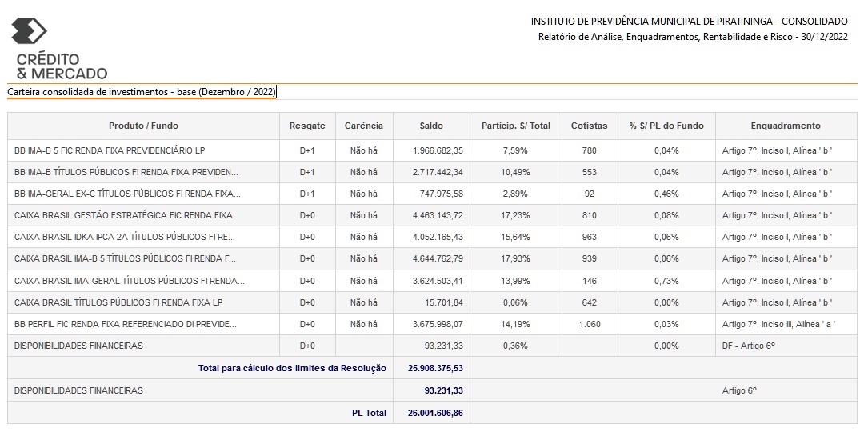The image size is (868, 432).
Task: Click the 'BB PERFIL FIC RENDA FIXA REFERENCIADO' fund
Action: coord(126,324)
